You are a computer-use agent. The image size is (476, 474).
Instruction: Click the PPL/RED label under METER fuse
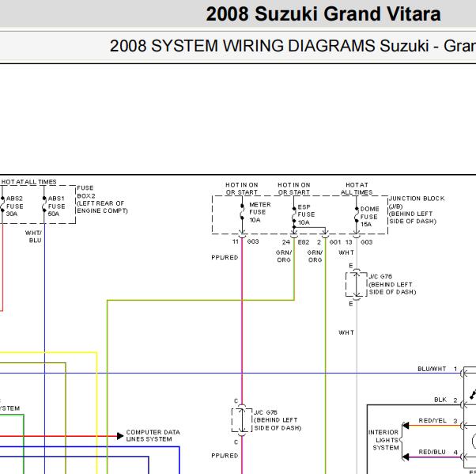coord(225,257)
